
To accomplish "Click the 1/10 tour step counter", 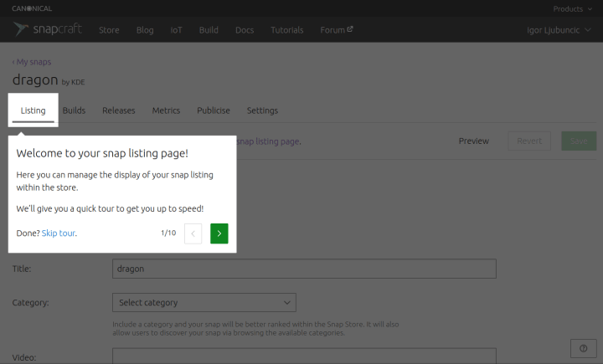I will click(x=168, y=233).
